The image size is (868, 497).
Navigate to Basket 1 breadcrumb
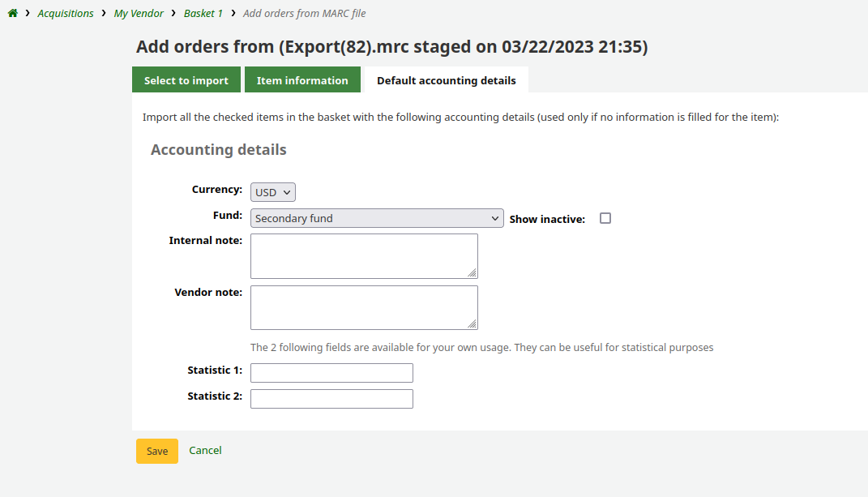tap(203, 14)
